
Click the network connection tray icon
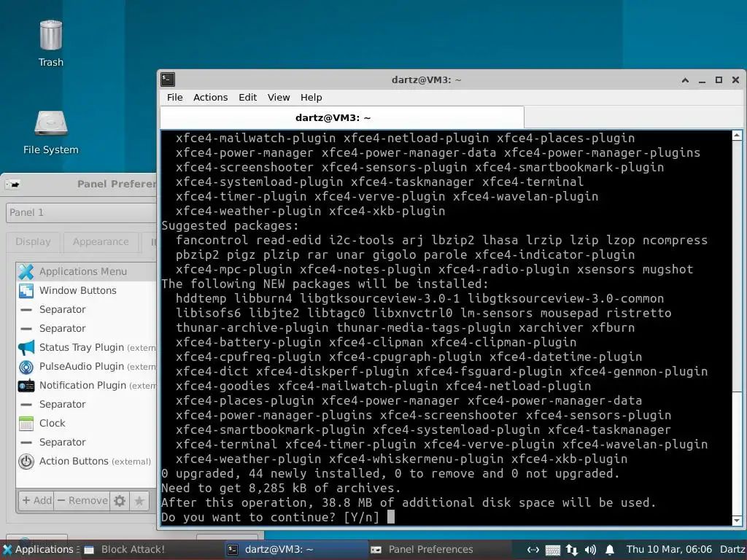point(533,550)
